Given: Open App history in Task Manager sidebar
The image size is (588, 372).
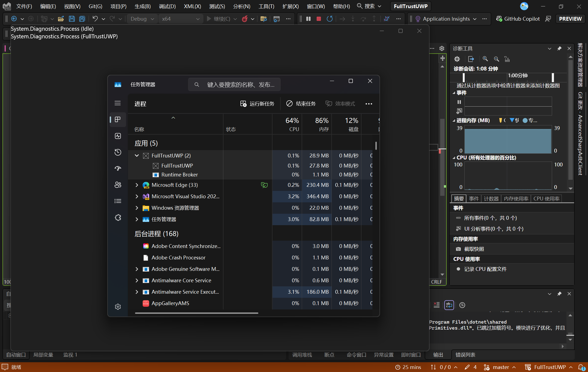Looking at the screenshot, I should pos(118,152).
